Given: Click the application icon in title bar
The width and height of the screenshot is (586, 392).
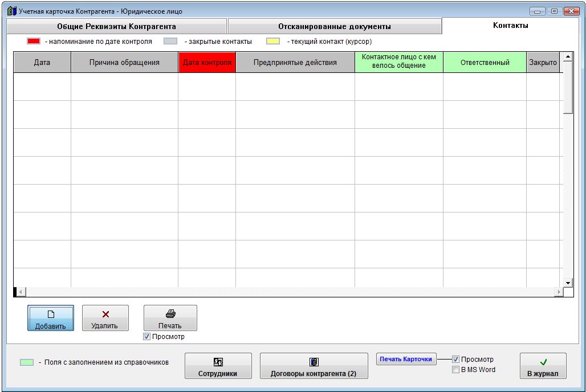Looking at the screenshot, I should click(x=12, y=11).
